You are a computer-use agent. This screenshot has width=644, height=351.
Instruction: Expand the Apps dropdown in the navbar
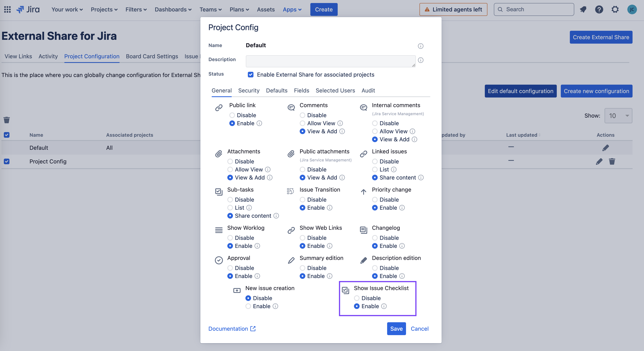point(292,9)
